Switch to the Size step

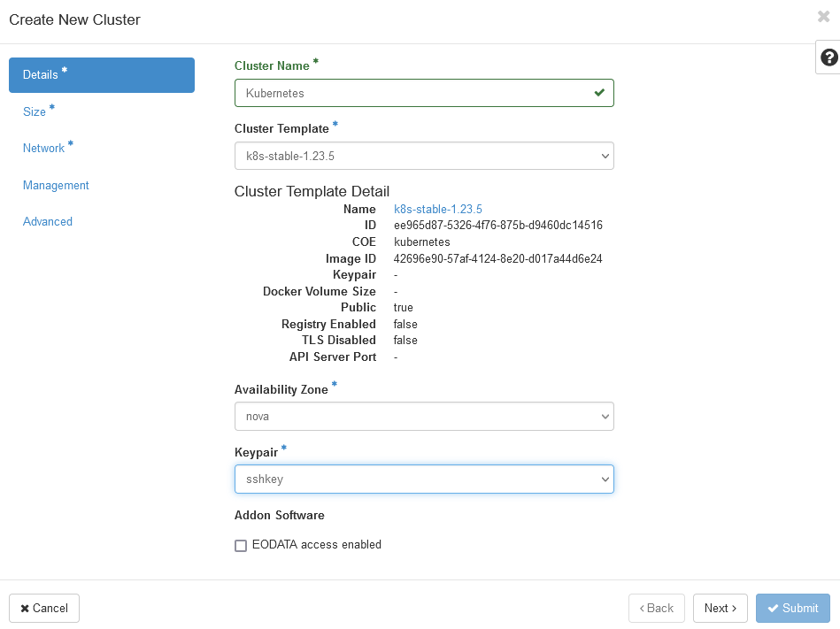35,111
